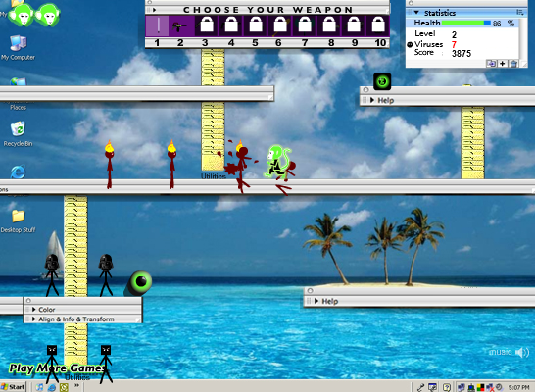Open the My Computer desktop icon
This screenshot has height=392, width=535.
click(x=18, y=48)
